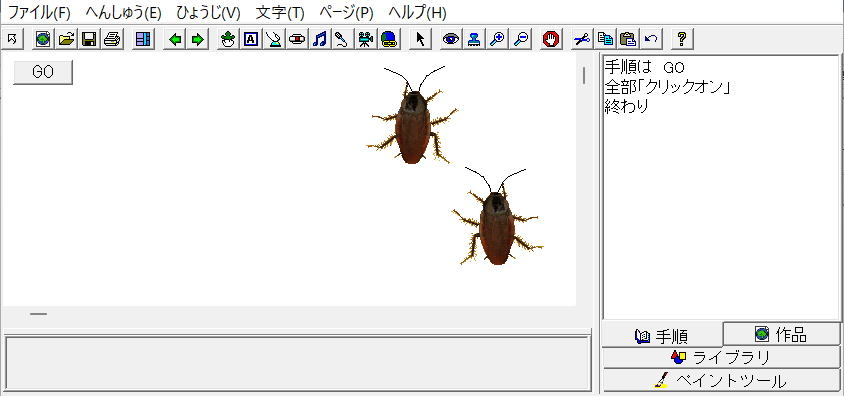Select the shrink minus magnifier tool
844x396 pixels.
[x=520, y=39]
